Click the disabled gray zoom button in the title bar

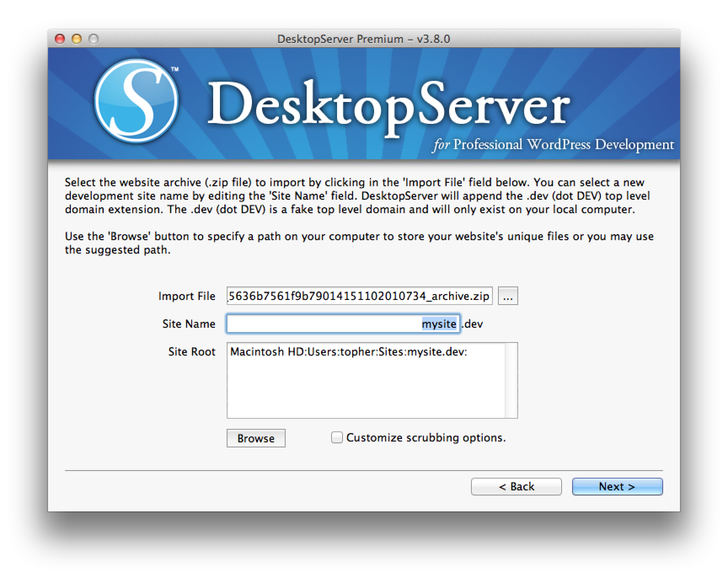pos(94,39)
